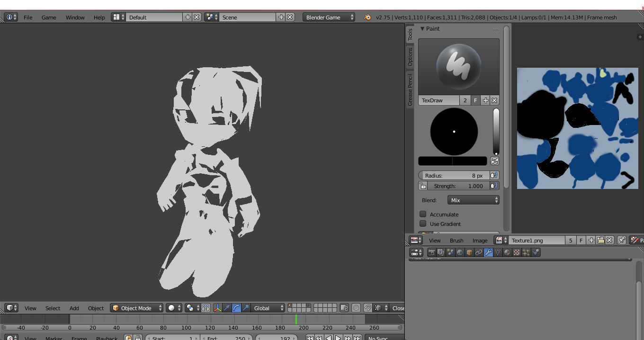The width and height of the screenshot is (644, 340).
Task: Open the Window menu
Action: point(75,17)
